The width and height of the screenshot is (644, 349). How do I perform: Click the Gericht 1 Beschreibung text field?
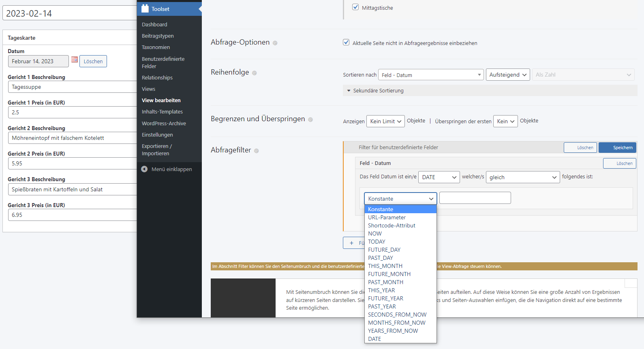pyautogui.click(x=72, y=87)
